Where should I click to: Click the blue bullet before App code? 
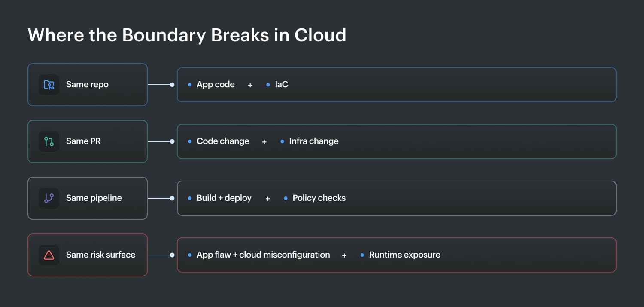coord(190,85)
